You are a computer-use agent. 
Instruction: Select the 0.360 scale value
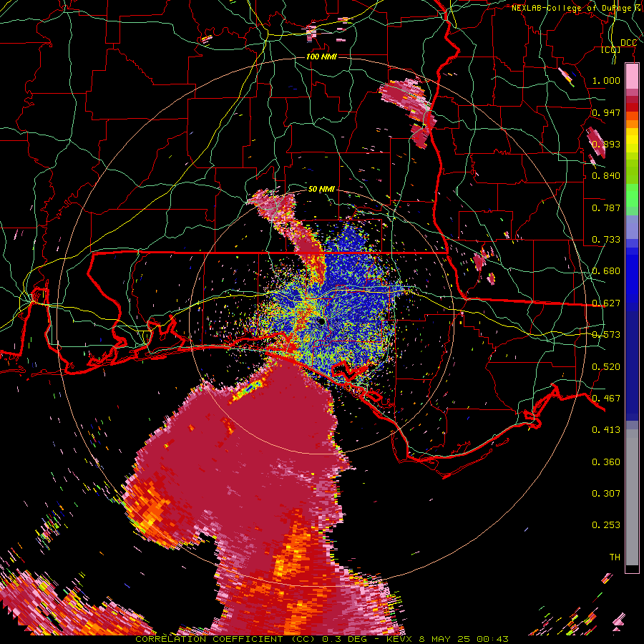click(x=606, y=462)
